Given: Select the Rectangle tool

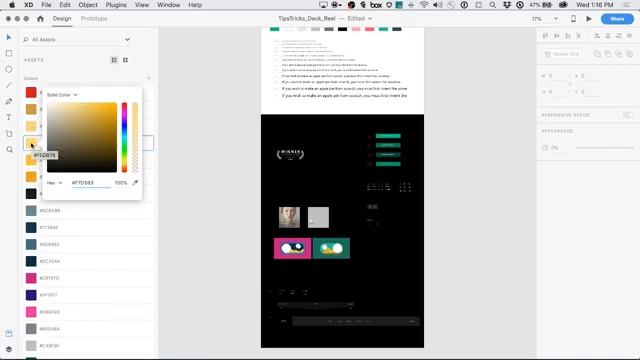Looking at the screenshot, I should tap(9, 53).
